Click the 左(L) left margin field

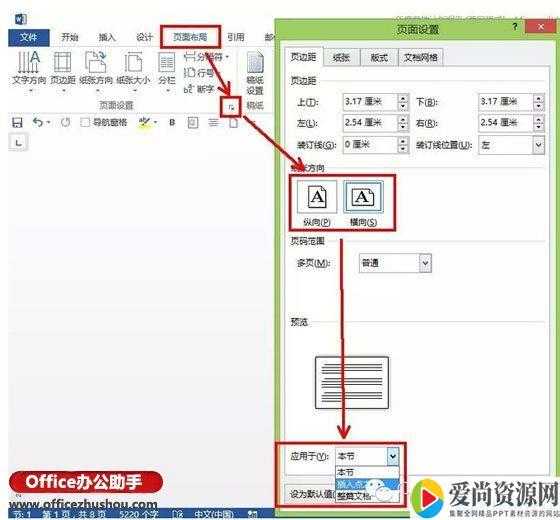click(x=370, y=123)
